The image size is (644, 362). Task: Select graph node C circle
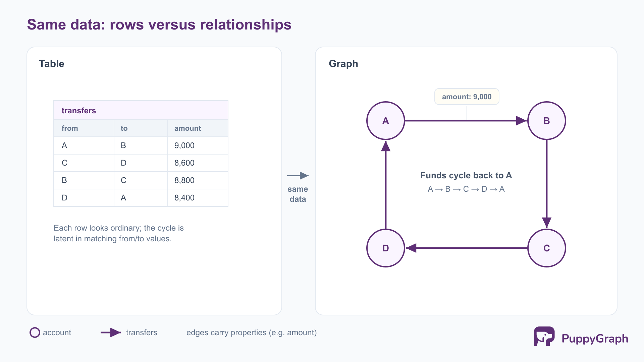[547, 248]
